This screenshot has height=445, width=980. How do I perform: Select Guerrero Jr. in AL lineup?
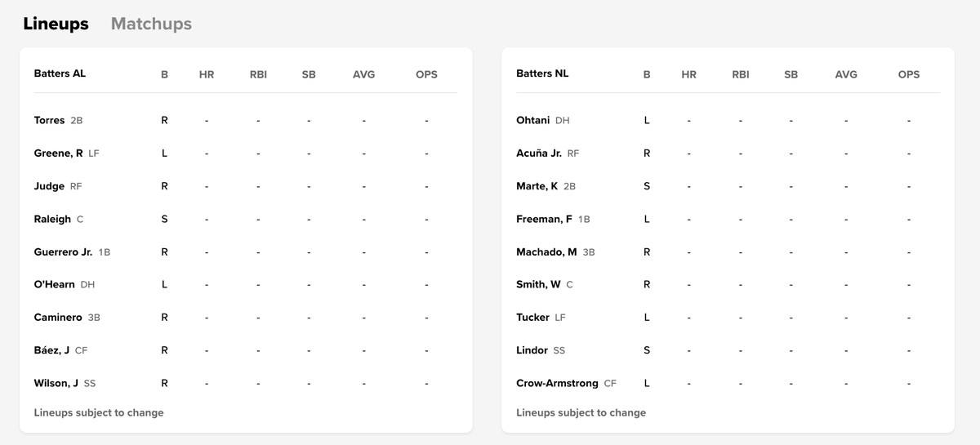[x=63, y=251]
